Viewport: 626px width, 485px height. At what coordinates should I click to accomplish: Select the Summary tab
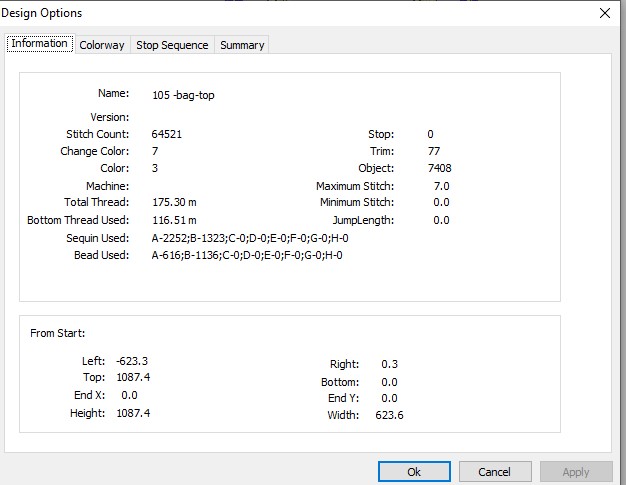click(242, 45)
